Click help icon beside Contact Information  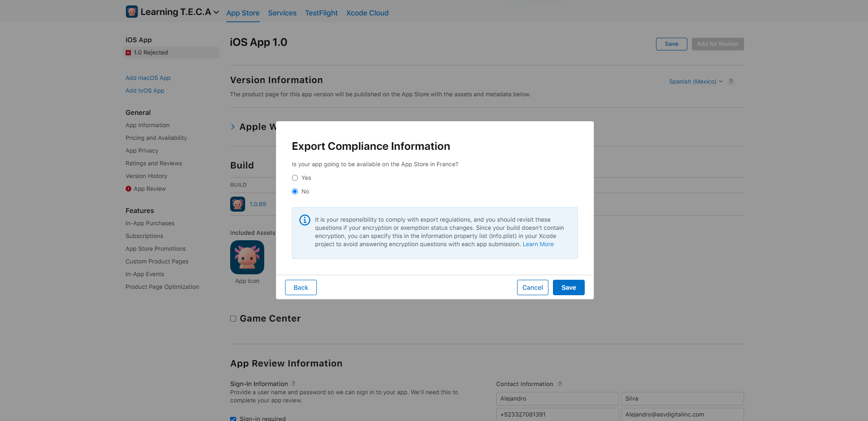pos(560,384)
